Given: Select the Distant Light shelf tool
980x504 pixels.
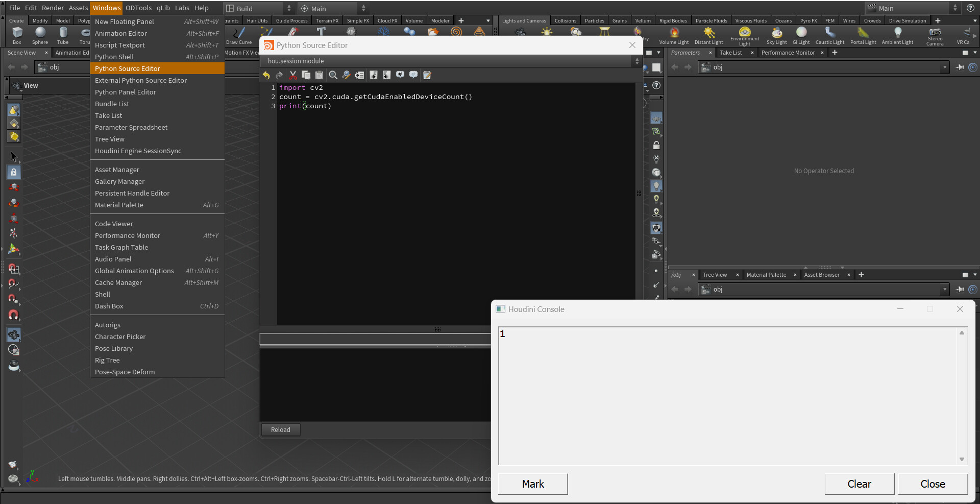Looking at the screenshot, I should coord(708,36).
